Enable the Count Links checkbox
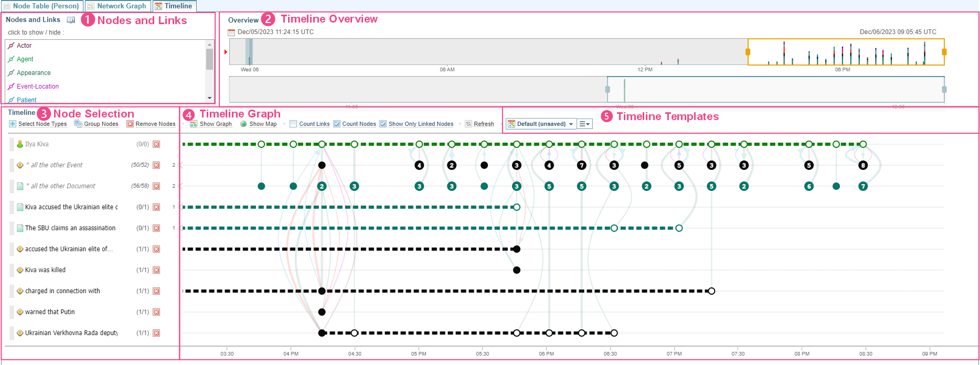The width and height of the screenshot is (980, 365). (x=294, y=124)
